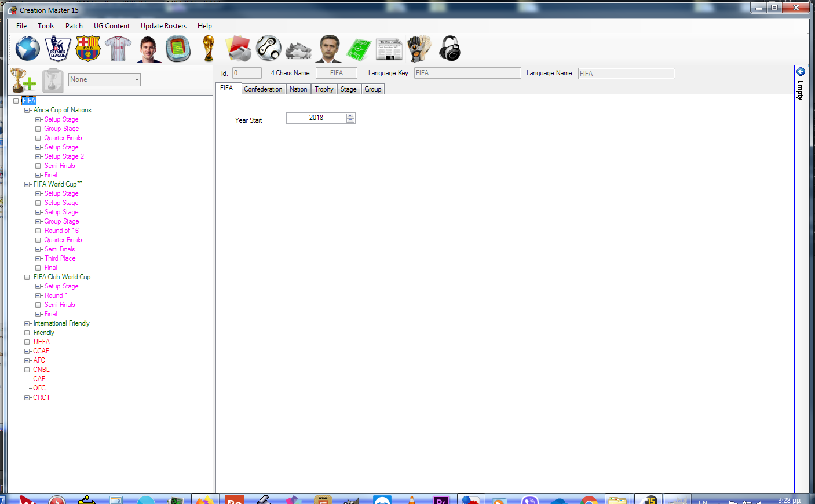The image size is (815, 504).
Task: Open the Teams editor FC Barcelona crest
Action: (88, 49)
